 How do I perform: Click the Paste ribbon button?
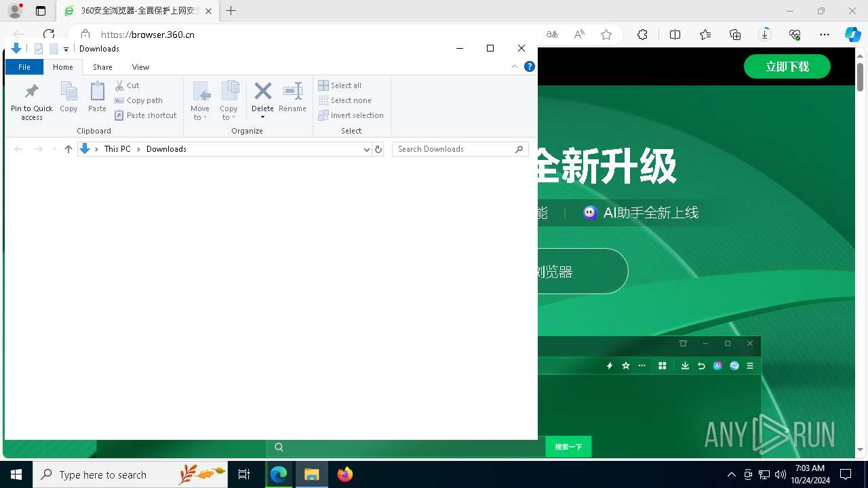coord(97,97)
